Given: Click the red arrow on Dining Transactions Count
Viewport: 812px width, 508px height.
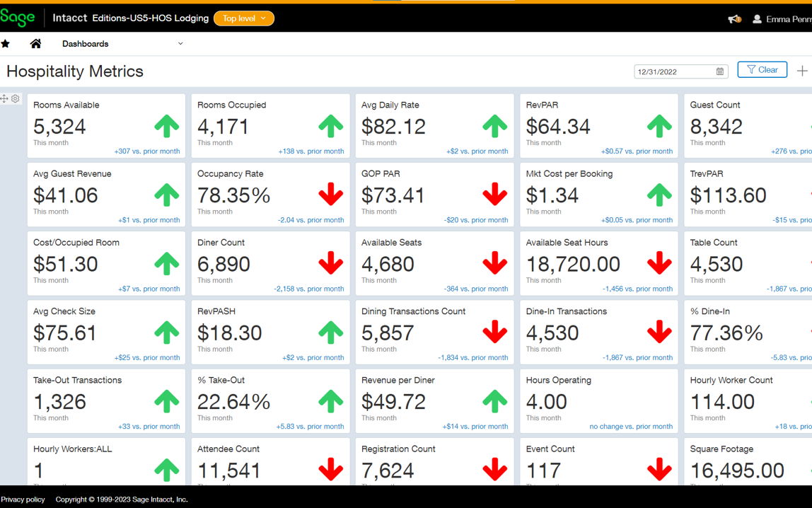Looking at the screenshot, I should click(x=495, y=332).
